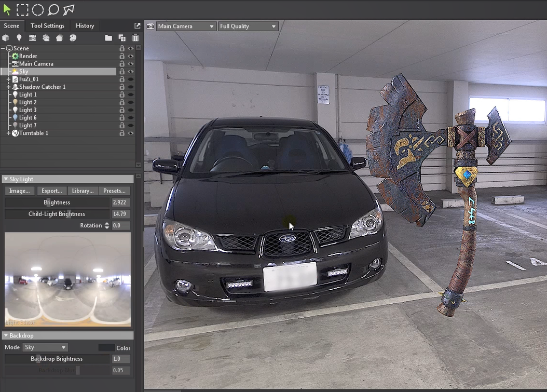Pop out the scene panel
The width and height of the screenshot is (547, 392).
click(x=138, y=25)
